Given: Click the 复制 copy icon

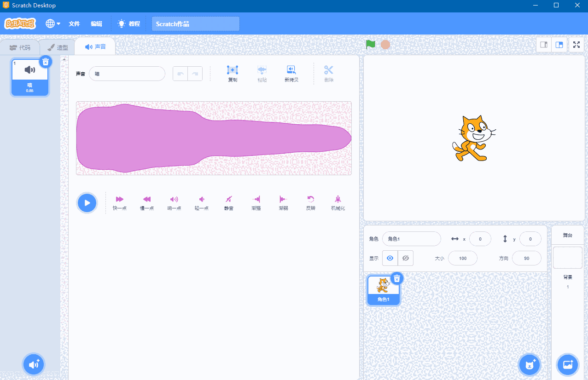Looking at the screenshot, I should (233, 74).
